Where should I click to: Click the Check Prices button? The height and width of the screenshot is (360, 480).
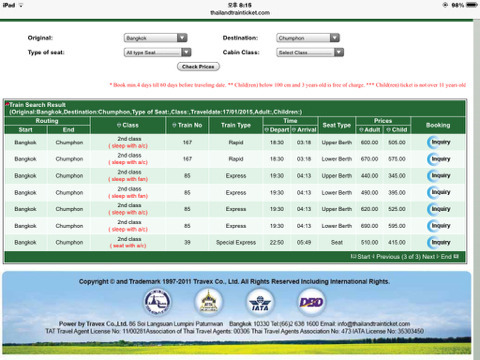[198, 67]
